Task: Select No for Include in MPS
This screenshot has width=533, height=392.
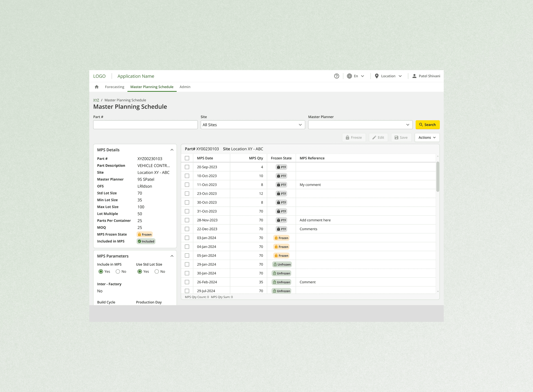Action: (118, 271)
